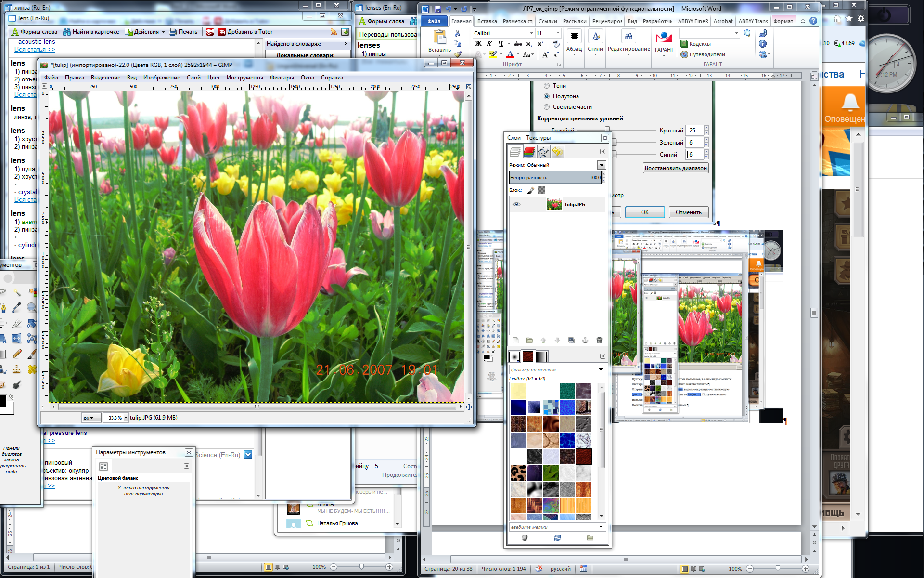This screenshot has height=578, width=924.
Task: Click Save icon in Word quick access toolbar
Action: 437,9
